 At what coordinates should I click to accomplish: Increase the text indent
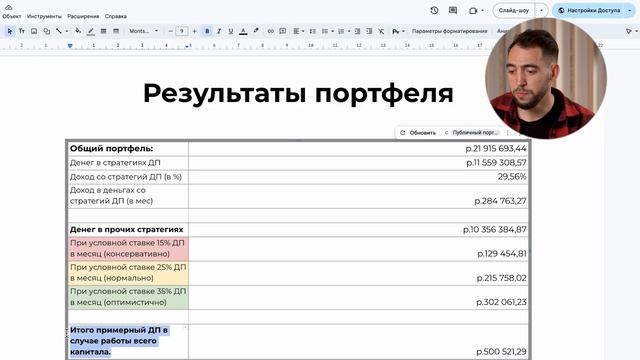(x=369, y=31)
